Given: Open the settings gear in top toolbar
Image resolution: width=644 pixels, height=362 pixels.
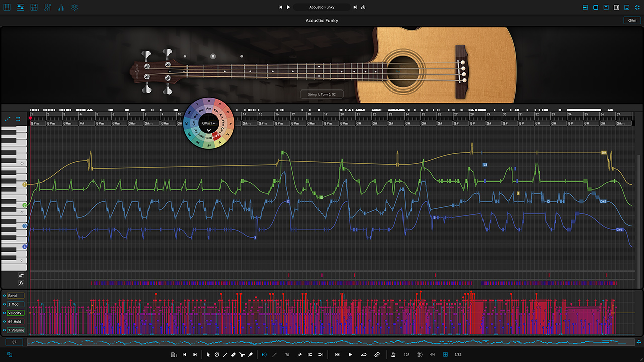Looking at the screenshot, I should [74, 7].
